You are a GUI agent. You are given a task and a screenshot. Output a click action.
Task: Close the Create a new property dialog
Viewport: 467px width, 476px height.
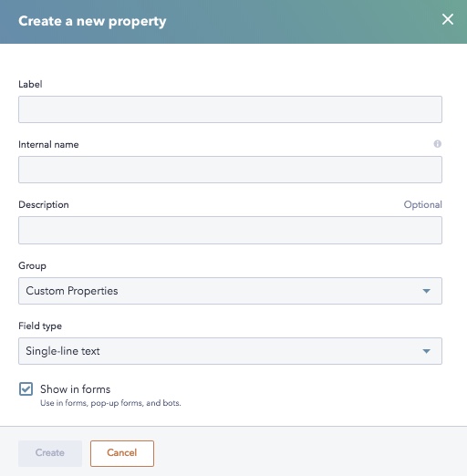[448, 19]
